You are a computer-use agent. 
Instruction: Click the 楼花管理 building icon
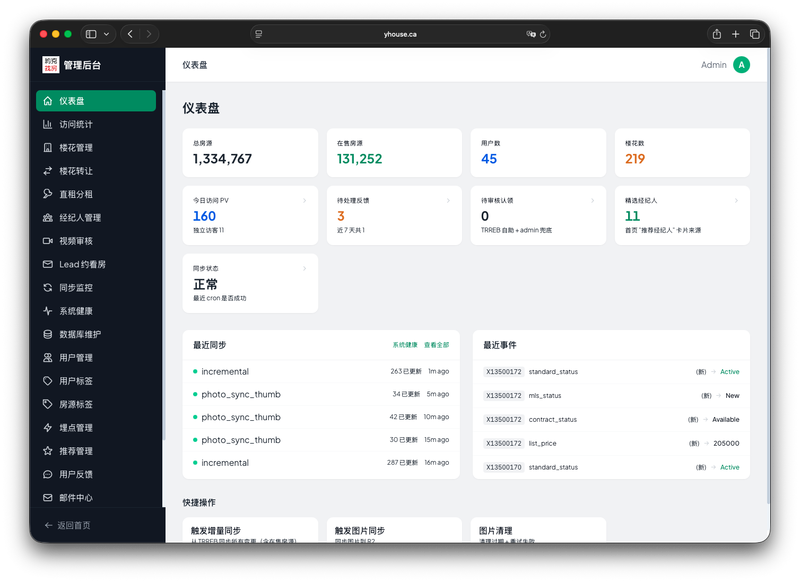[x=47, y=148]
